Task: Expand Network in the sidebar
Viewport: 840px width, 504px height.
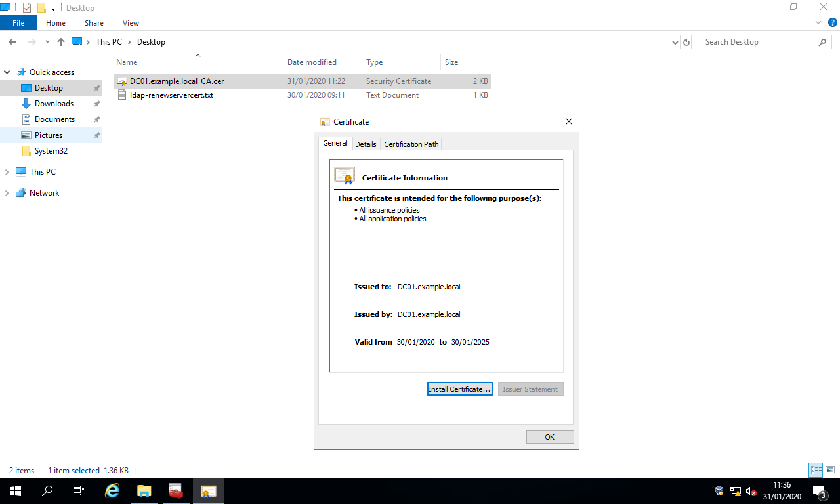Action: click(x=8, y=192)
